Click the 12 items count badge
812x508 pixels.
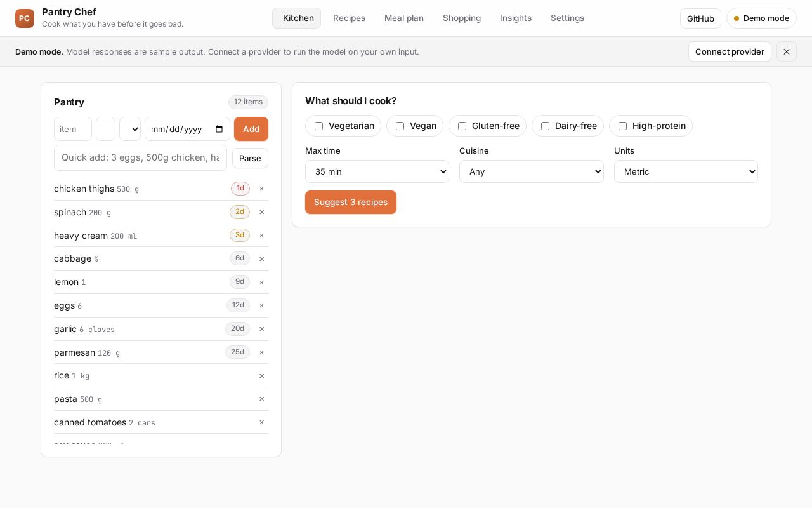(248, 102)
